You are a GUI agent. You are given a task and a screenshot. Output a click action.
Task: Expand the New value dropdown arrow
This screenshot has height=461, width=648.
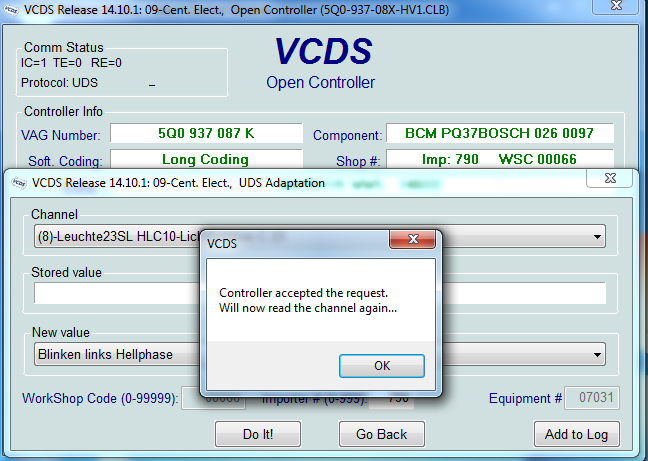pyautogui.click(x=597, y=355)
